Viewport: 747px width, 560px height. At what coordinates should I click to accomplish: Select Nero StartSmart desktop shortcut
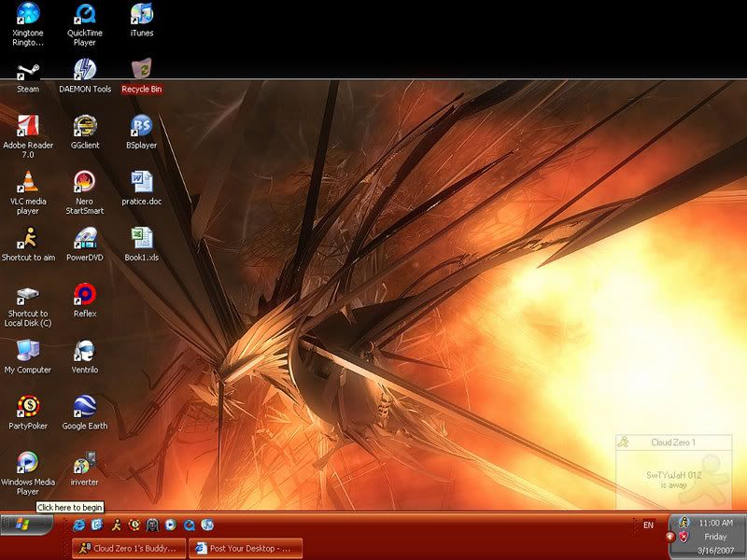(85, 192)
